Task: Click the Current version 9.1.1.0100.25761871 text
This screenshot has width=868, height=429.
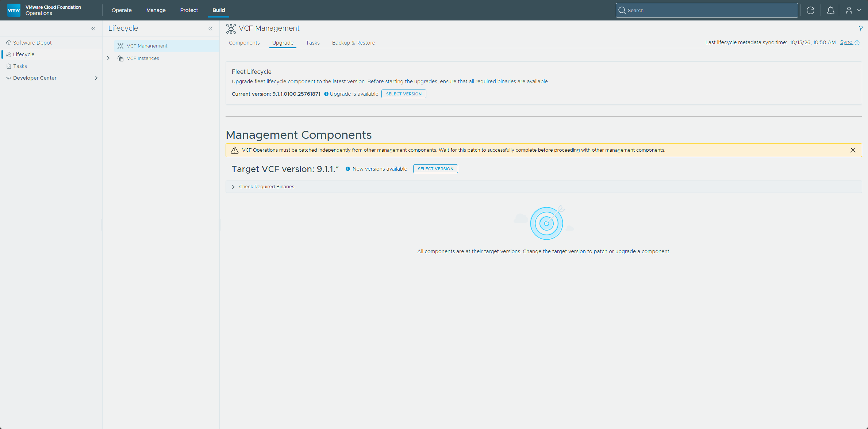Action: (x=276, y=94)
